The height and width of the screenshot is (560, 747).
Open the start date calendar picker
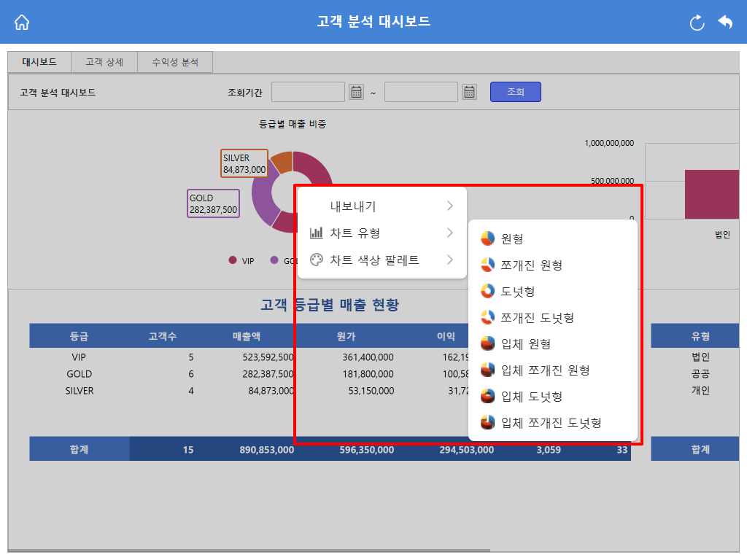pos(356,92)
